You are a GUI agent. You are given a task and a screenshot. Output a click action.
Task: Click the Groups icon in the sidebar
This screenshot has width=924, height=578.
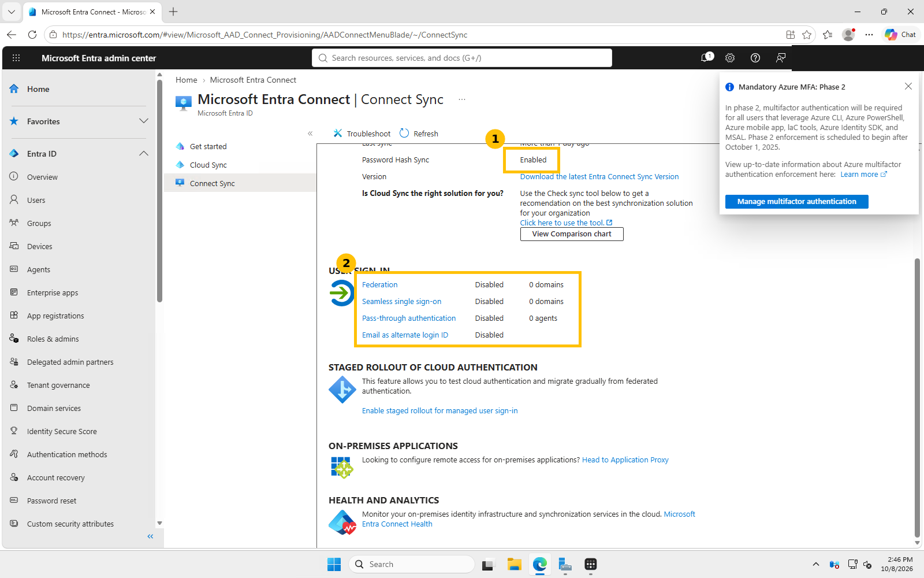tap(14, 223)
